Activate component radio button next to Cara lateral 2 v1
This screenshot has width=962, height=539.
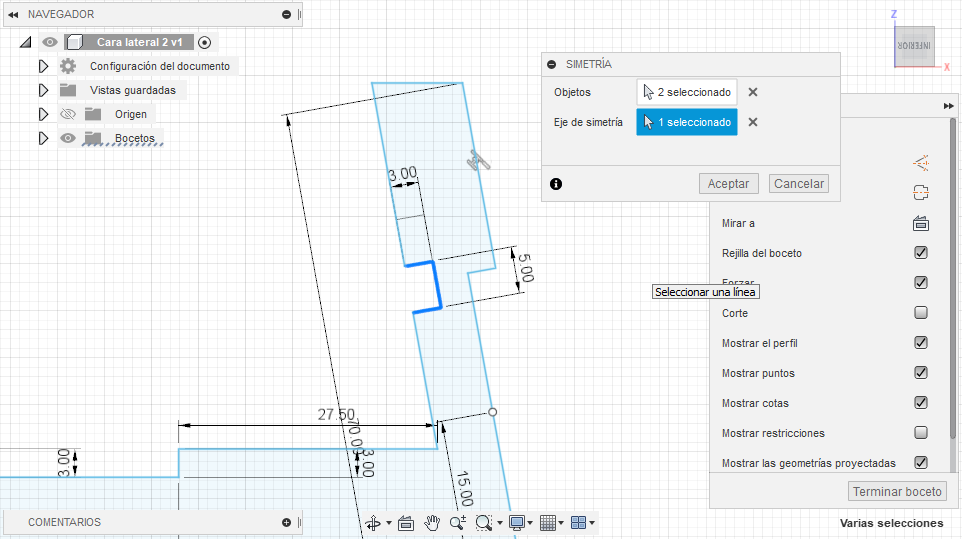coord(205,42)
